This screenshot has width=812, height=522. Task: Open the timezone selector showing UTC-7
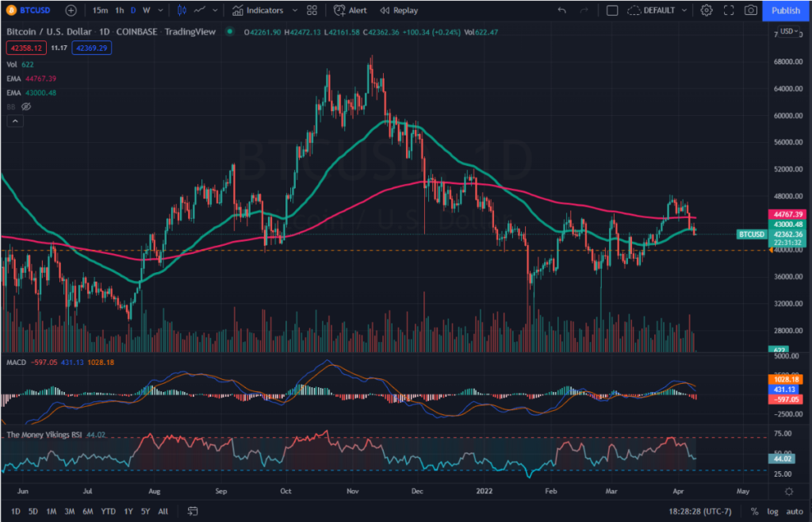pos(699,511)
